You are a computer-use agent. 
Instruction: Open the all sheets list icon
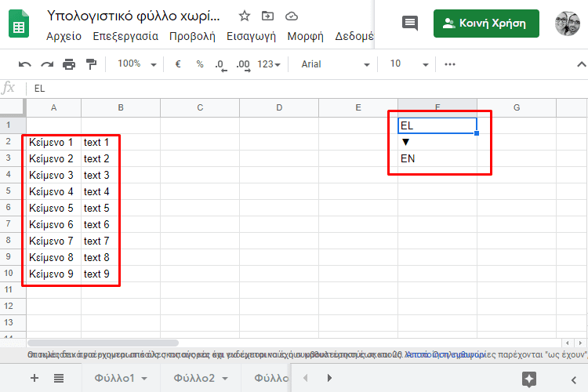pos(59,378)
